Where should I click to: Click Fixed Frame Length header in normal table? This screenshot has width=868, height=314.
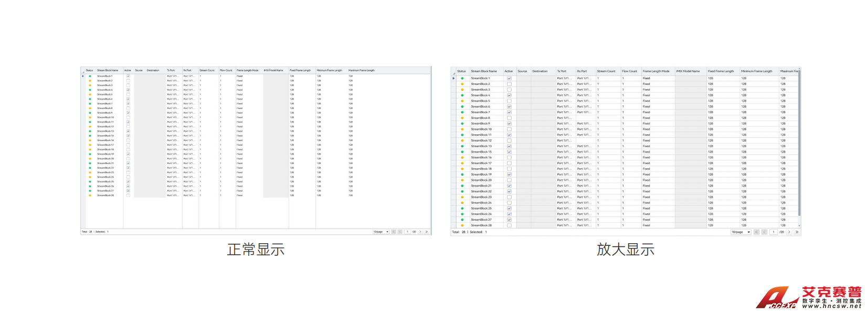[300, 70]
